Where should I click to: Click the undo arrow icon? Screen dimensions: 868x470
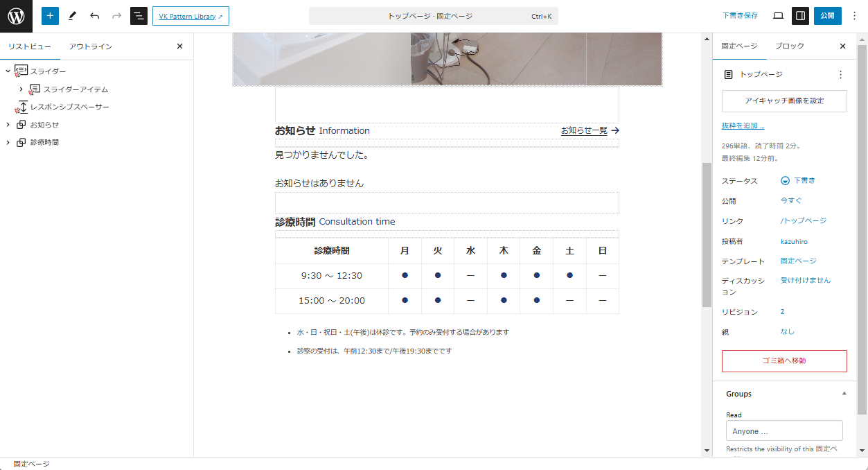(x=94, y=16)
